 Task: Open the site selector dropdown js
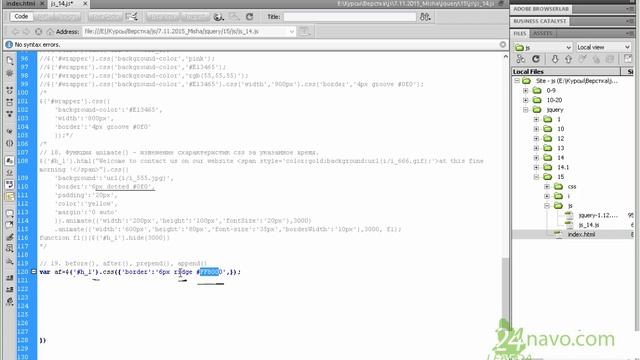point(543,47)
